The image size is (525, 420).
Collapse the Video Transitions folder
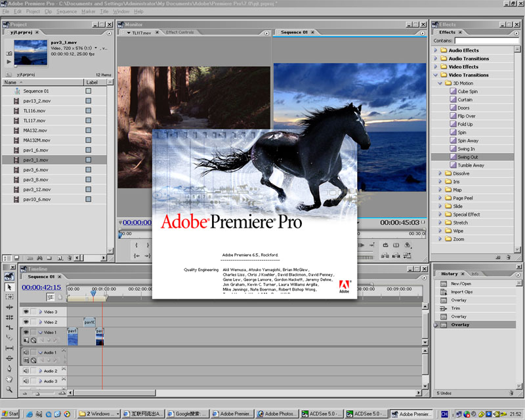click(x=436, y=75)
